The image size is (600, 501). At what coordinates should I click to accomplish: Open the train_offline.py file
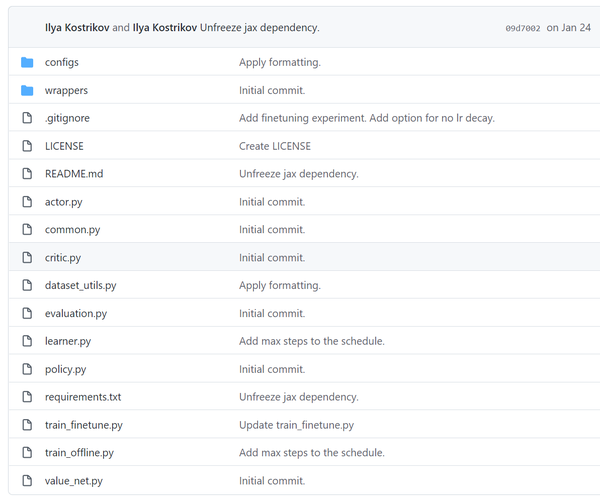(x=79, y=453)
